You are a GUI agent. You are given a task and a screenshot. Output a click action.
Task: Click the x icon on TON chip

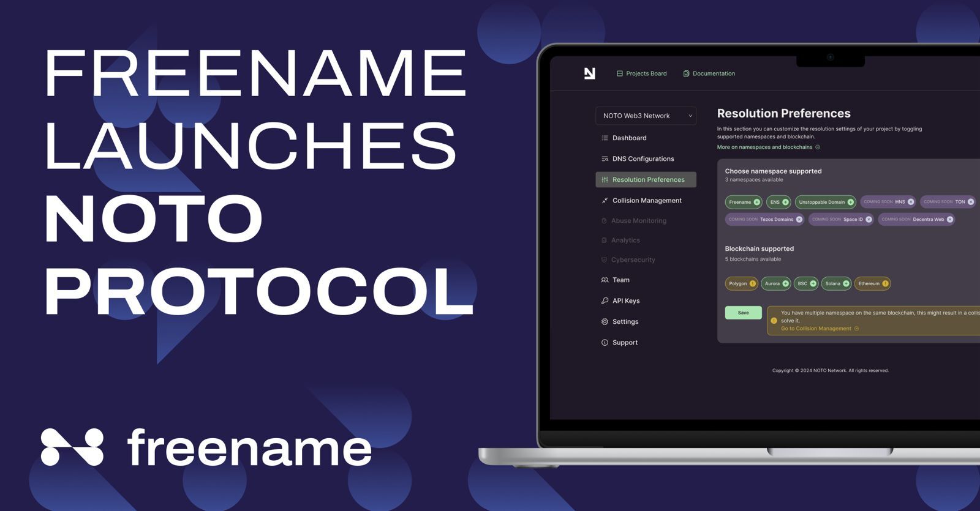(x=971, y=202)
